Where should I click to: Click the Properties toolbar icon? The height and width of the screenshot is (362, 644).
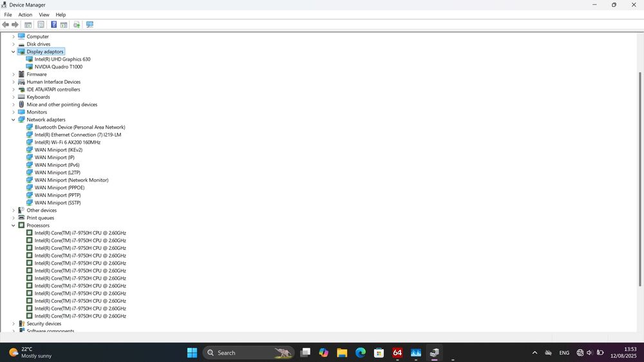pyautogui.click(x=41, y=24)
